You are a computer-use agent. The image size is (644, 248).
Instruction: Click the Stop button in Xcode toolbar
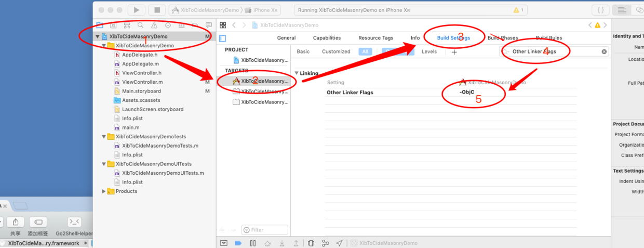pyautogui.click(x=157, y=10)
